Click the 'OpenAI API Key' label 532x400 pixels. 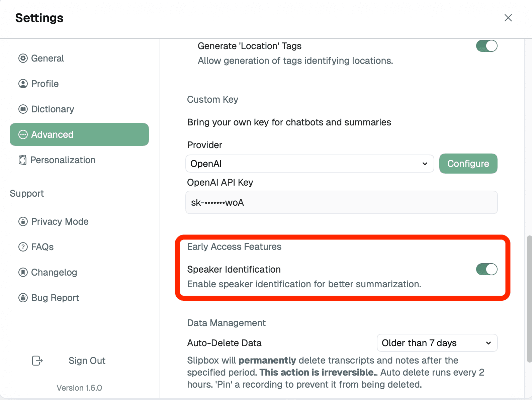pyautogui.click(x=220, y=182)
